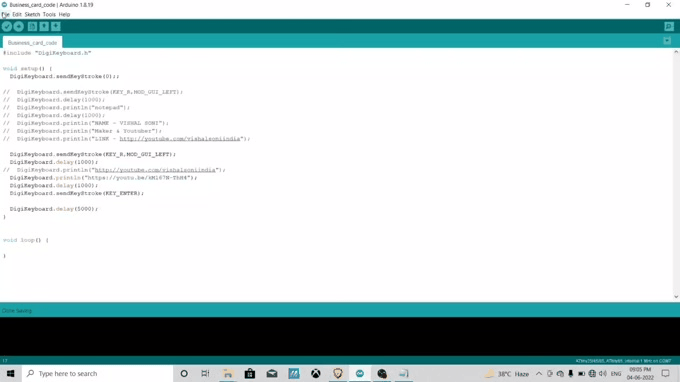Open the Edit menu
Image resolution: width=680 pixels, height=382 pixels.
click(17, 14)
